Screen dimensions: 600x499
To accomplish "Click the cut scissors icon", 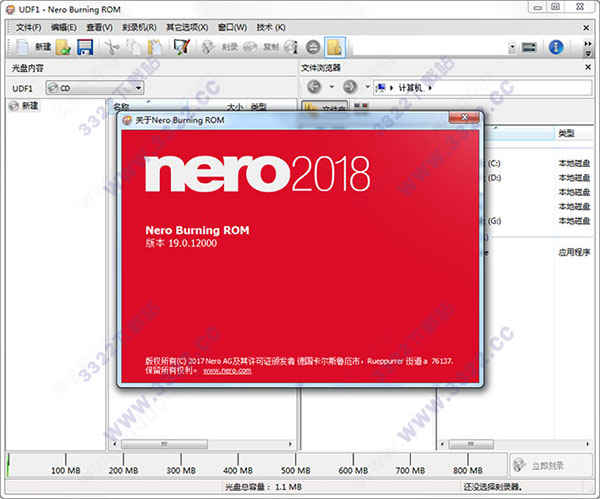I will tap(112, 47).
